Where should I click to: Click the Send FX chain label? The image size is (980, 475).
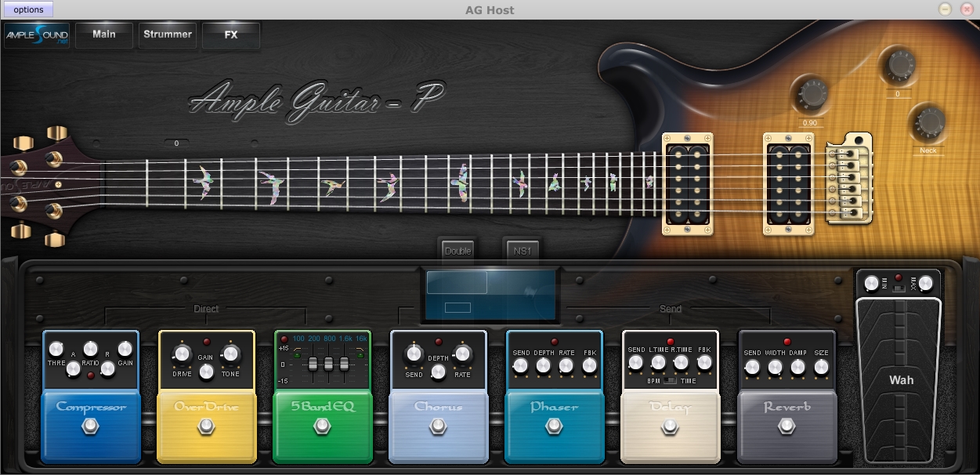(671, 309)
